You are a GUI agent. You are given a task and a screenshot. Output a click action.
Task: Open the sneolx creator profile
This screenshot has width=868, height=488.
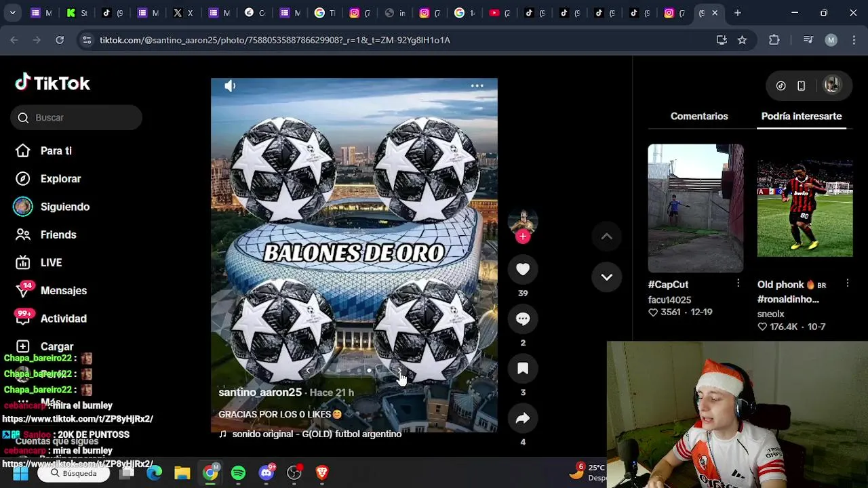[770, 314]
